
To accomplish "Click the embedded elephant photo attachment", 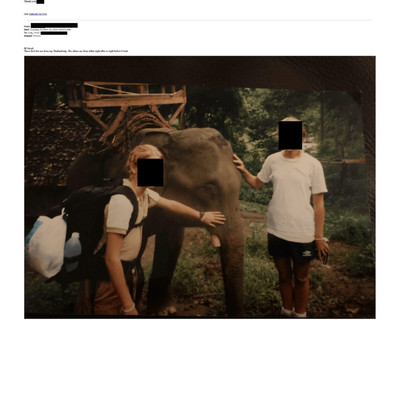I will 200,187.
